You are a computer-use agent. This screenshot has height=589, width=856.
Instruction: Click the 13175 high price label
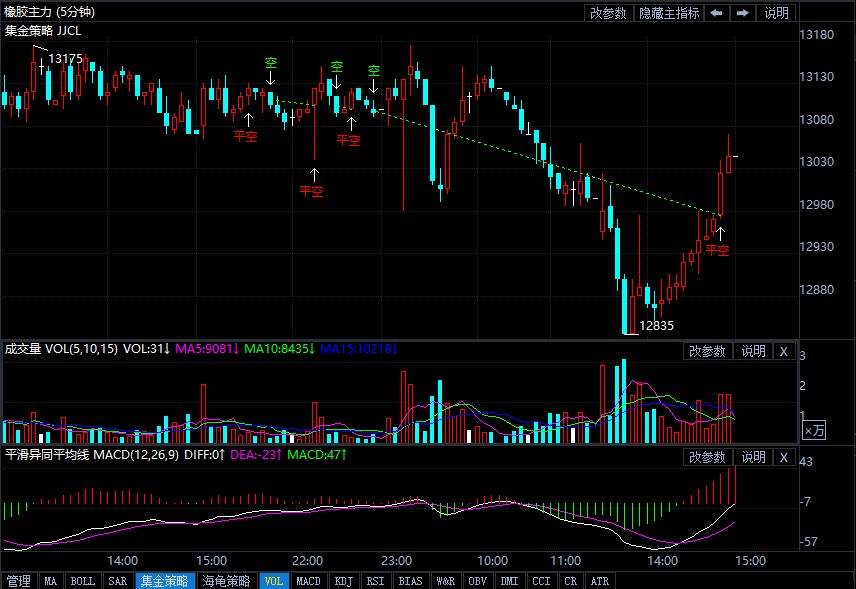[x=66, y=59]
